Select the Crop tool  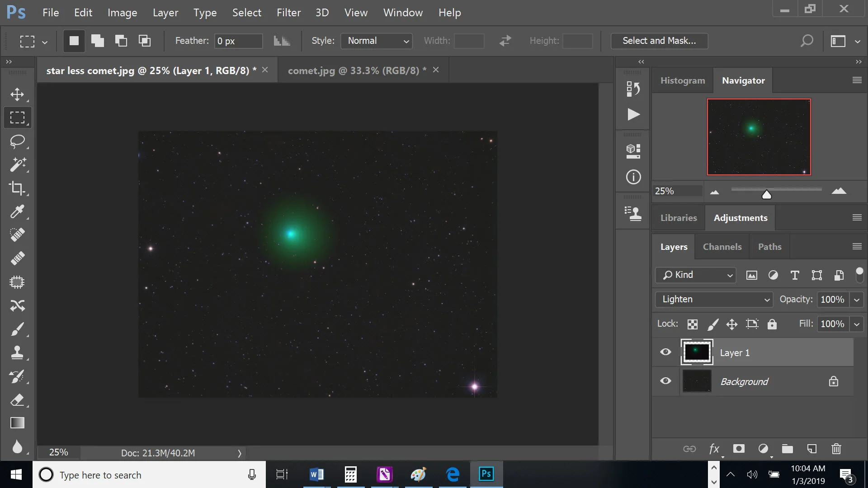[x=17, y=188]
